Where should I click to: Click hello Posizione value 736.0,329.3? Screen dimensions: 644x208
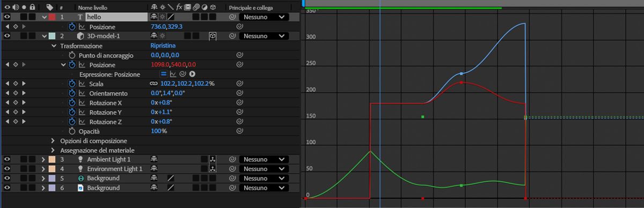[167, 27]
